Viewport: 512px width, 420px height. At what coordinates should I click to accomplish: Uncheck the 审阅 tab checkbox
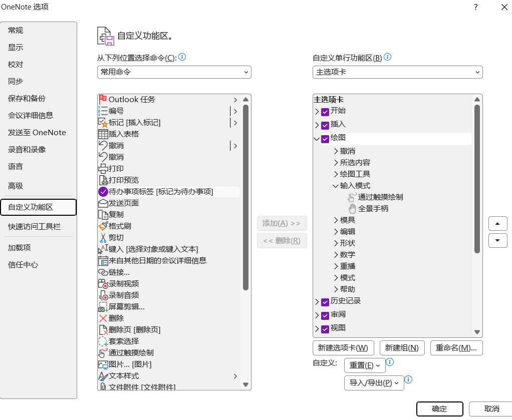pyautogui.click(x=325, y=315)
